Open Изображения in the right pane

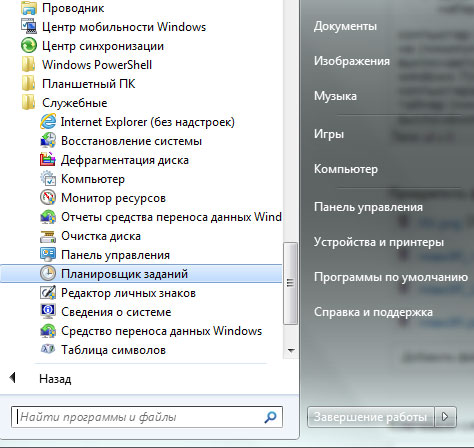352,61
